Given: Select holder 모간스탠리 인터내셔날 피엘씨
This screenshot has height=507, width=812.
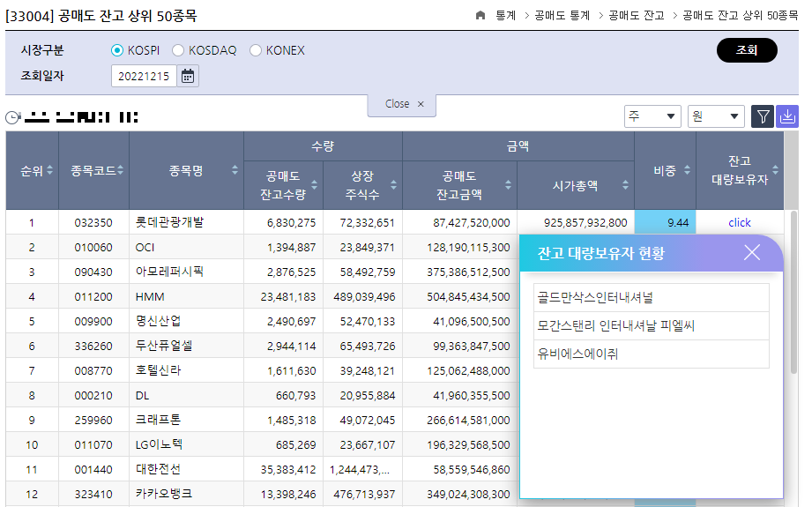Looking at the screenshot, I should point(651,325).
